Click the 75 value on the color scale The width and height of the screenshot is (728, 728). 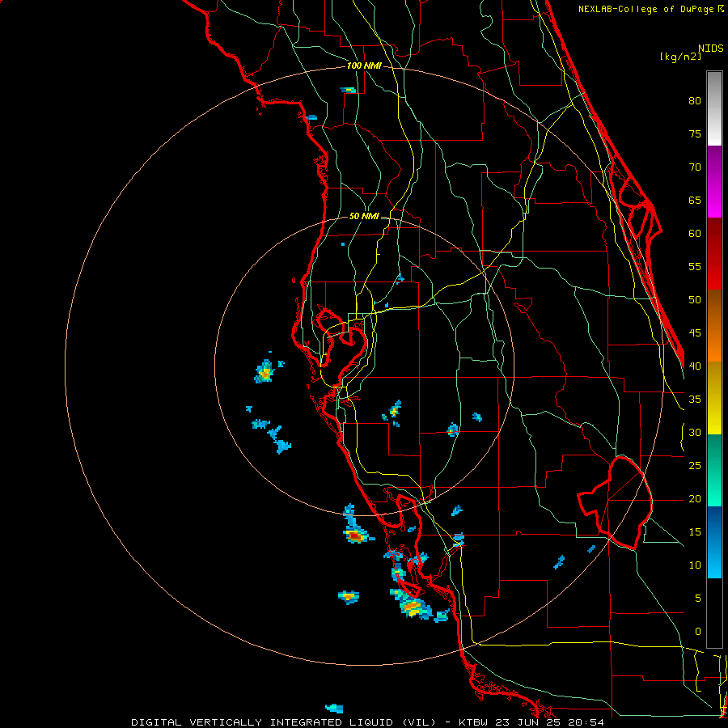[695, 133]
